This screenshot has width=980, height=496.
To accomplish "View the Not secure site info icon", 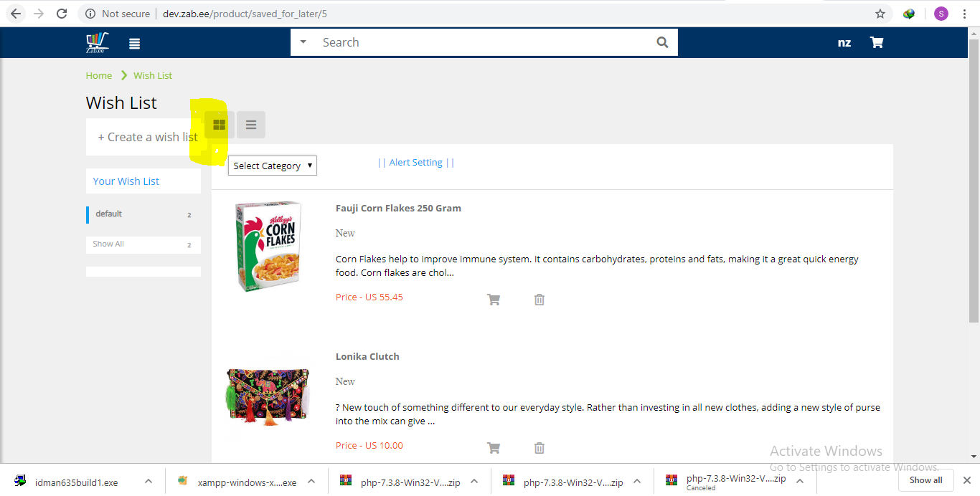I will 90,14.
